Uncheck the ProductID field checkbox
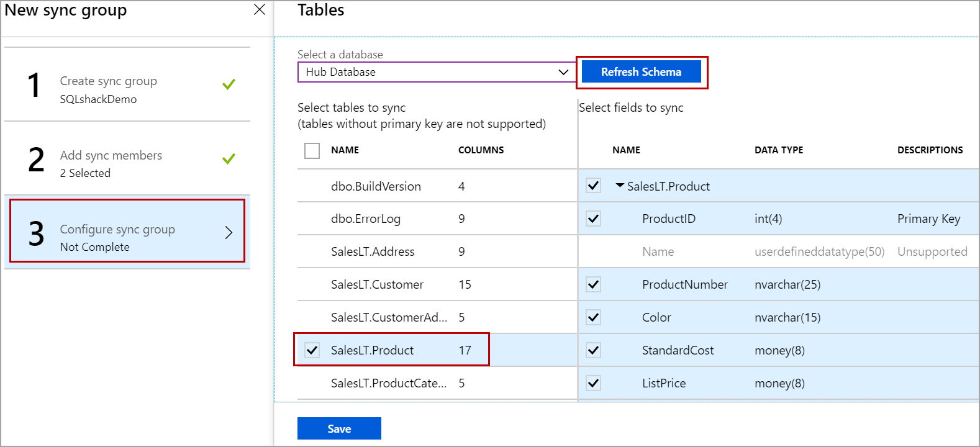 594,219
